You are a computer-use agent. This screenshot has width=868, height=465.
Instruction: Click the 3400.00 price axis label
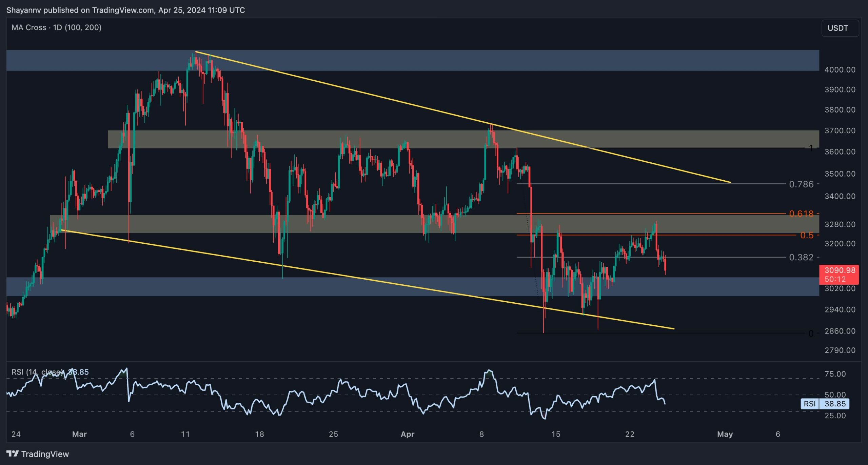click(x=840, y=196)
